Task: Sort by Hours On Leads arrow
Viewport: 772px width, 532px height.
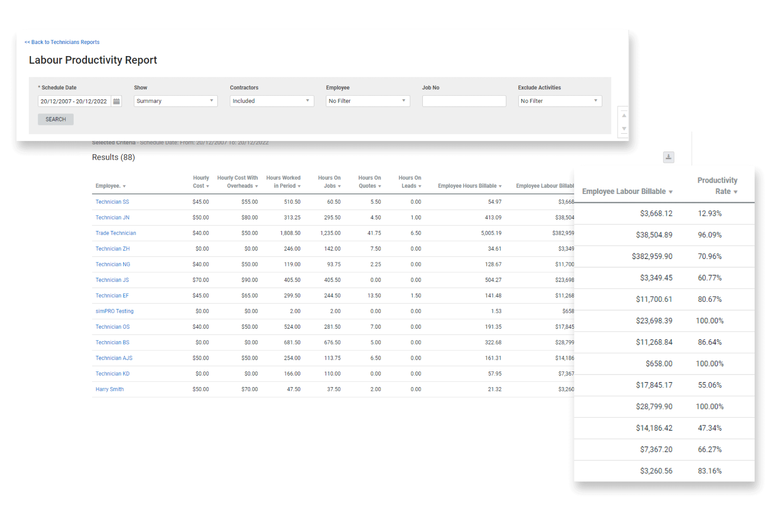Action: tap(420, 187)
